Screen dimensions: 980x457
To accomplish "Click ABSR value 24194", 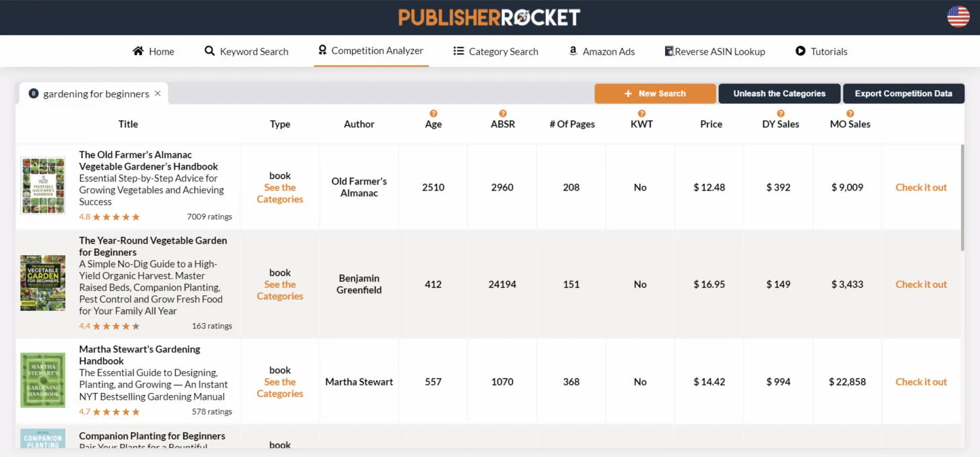I will coord(502,284).
